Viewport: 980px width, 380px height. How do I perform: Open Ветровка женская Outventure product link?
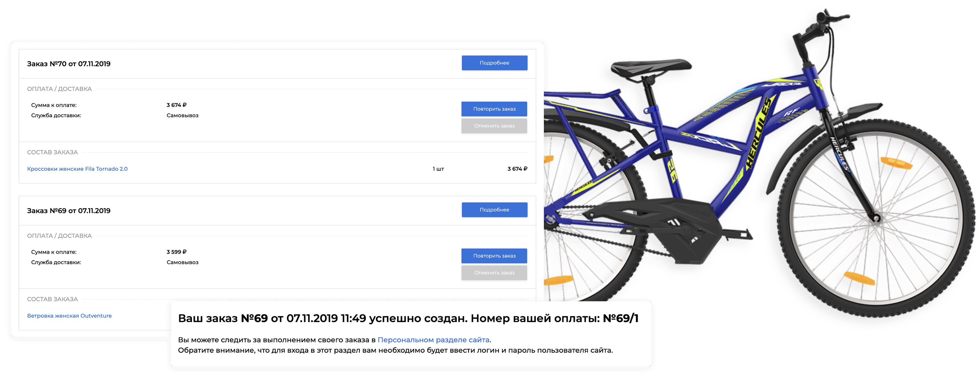69,316
